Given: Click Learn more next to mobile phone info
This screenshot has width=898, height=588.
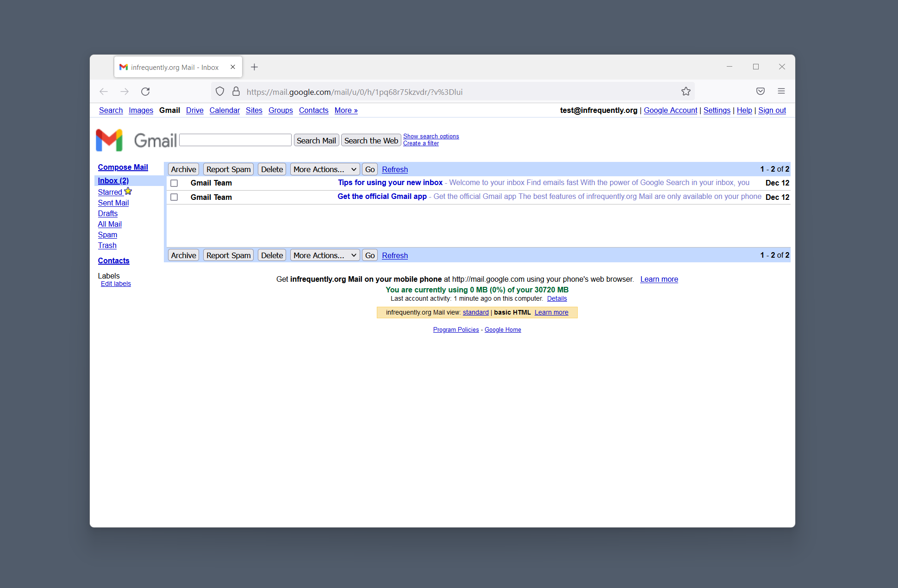Looking at the screenshot, I should pos(659,279).
